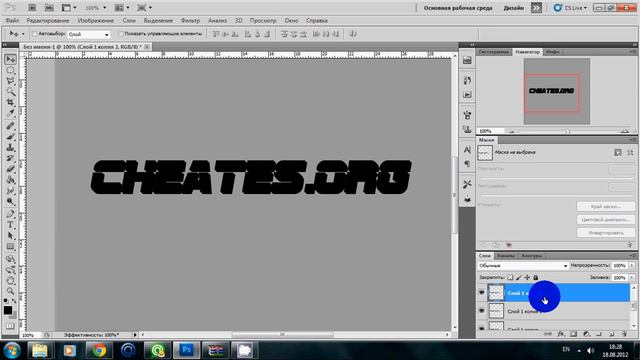The width and height of the screenshot is (640, 360).
Task: Expand more workspaces chevron button
Action: coord(536,8)
